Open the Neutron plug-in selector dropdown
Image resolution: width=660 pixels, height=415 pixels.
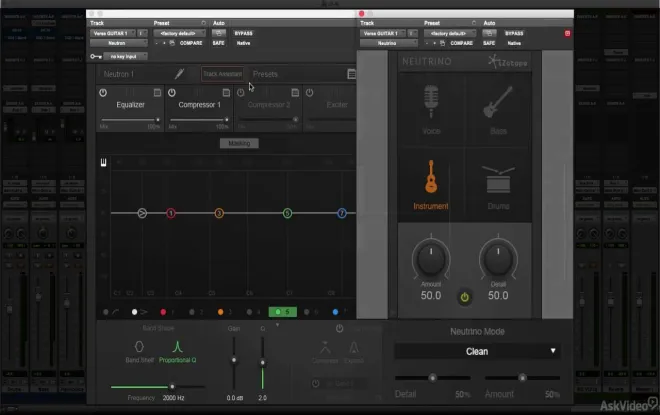(119, 43)
